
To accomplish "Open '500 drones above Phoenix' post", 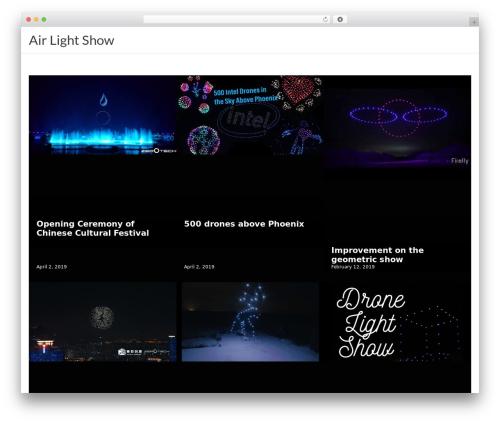I will (244, 224).
